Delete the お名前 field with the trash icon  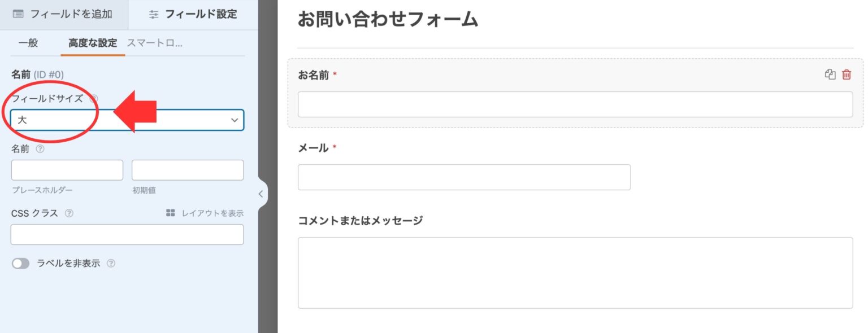pyautogui.click(x=846, y=75)
